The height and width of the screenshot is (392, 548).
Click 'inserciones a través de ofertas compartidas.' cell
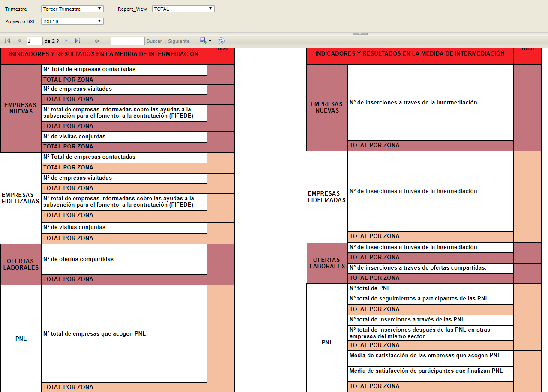[x=431, y=268]
